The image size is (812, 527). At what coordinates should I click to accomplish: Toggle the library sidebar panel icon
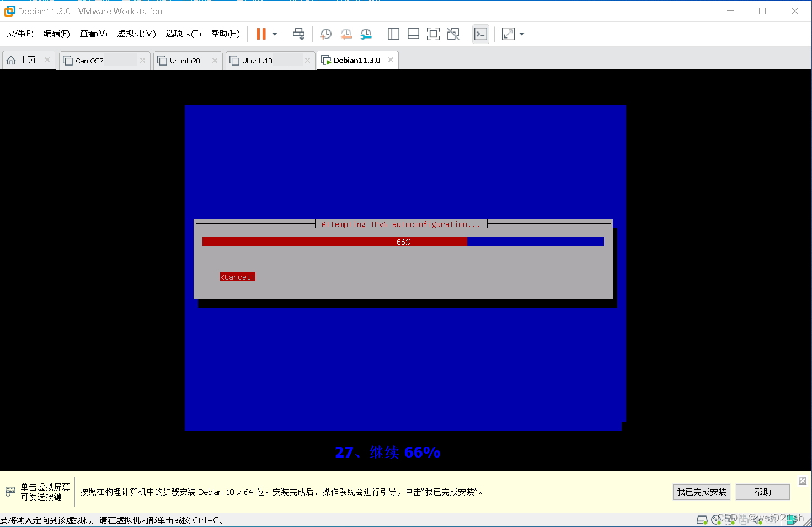tap(393, 34)
